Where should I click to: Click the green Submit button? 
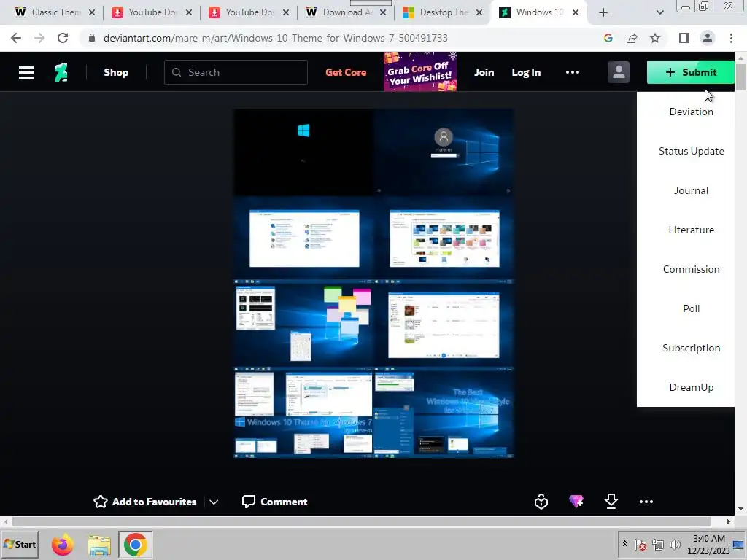coord(691,72)
